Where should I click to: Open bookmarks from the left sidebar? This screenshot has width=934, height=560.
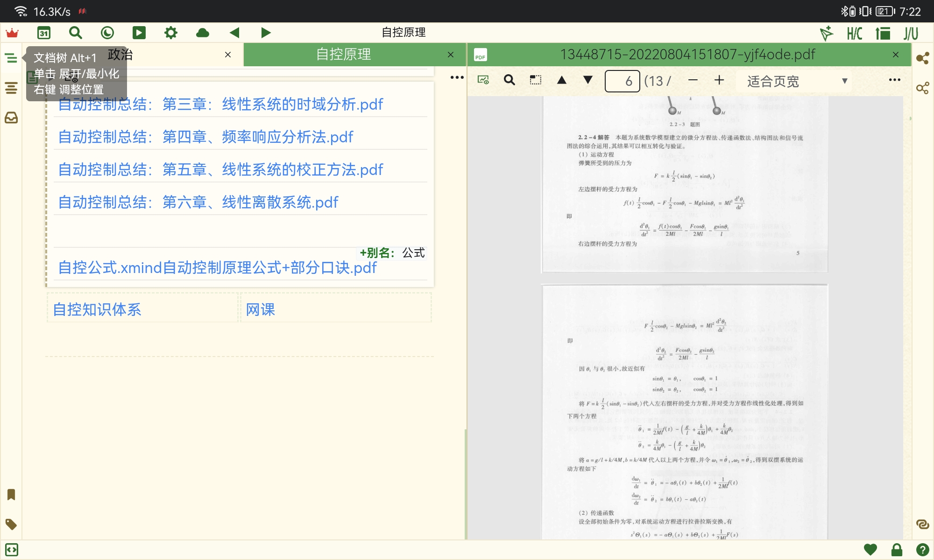11,494
